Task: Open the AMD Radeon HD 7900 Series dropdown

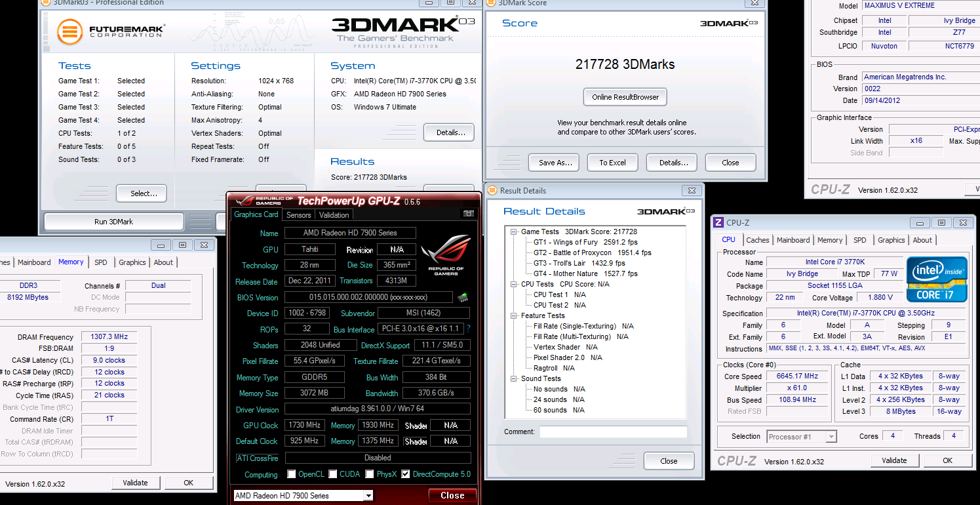Action: coord(368,496)
